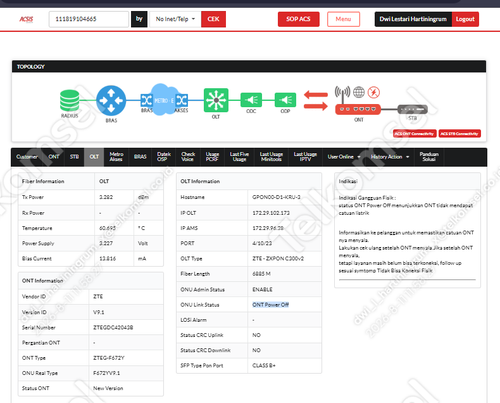Click the STB set-top box icon
Screen dimensions: 500x403
412,109
